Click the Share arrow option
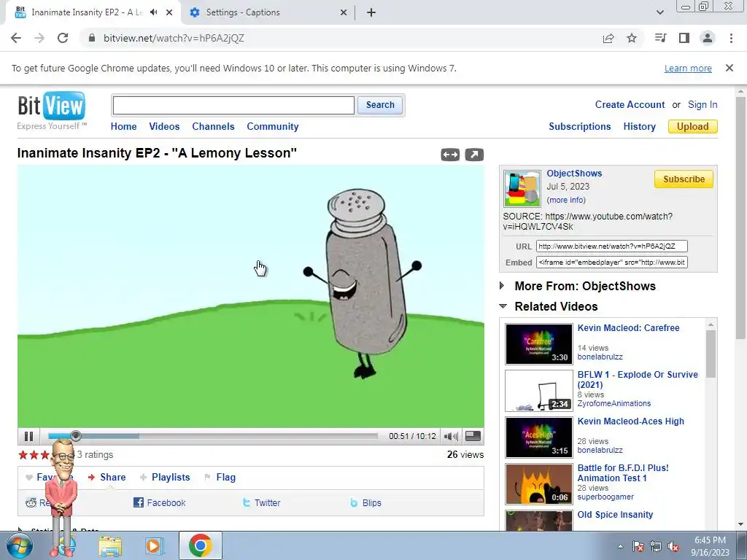This screenshot has height=560, width=747. point(107,477)
